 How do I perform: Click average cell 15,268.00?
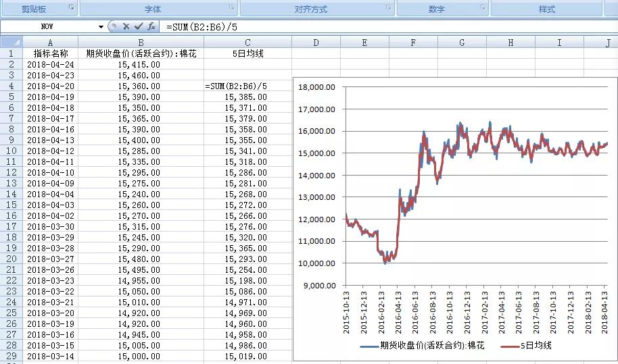248,194
